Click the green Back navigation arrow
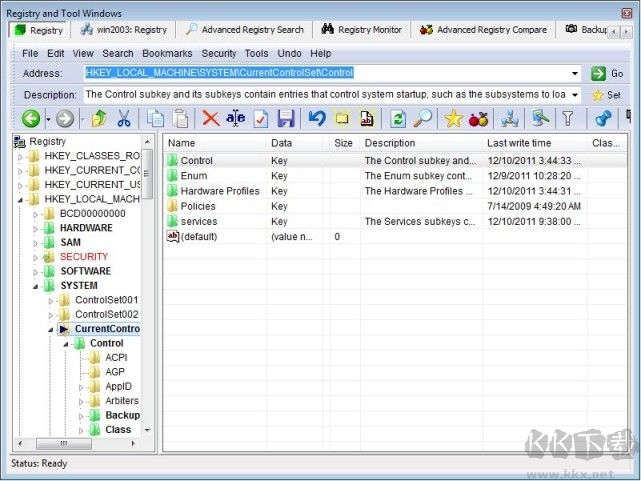641x481 pixels. pos(31,119)
